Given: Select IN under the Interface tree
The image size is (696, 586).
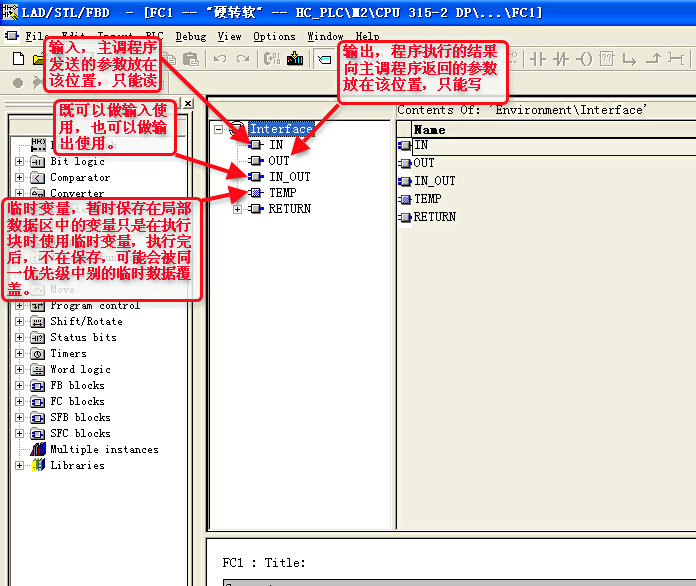Looking at the screenshot, I should [276, 145].
